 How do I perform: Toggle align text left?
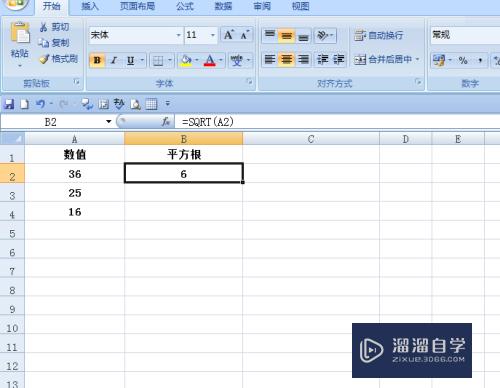270,60
